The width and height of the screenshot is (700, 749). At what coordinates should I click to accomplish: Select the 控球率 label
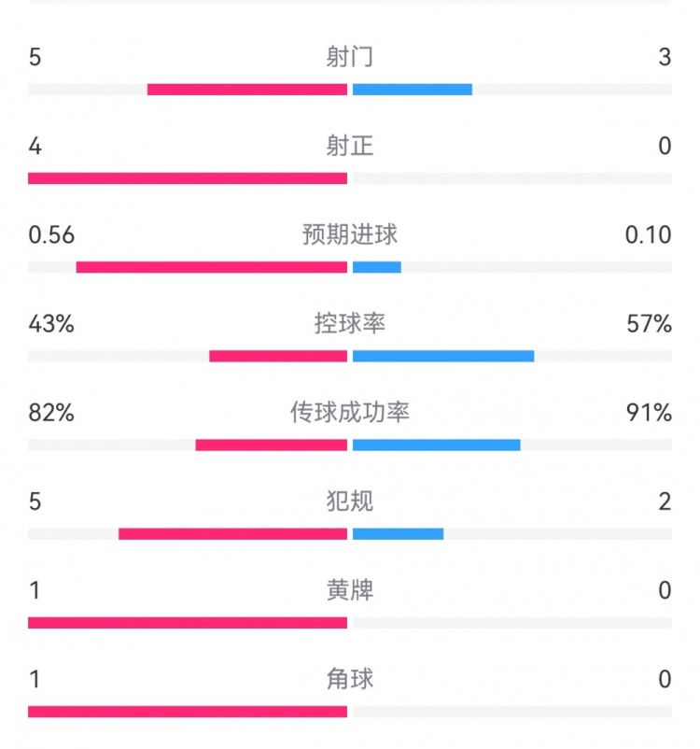[x=350, y=323]
